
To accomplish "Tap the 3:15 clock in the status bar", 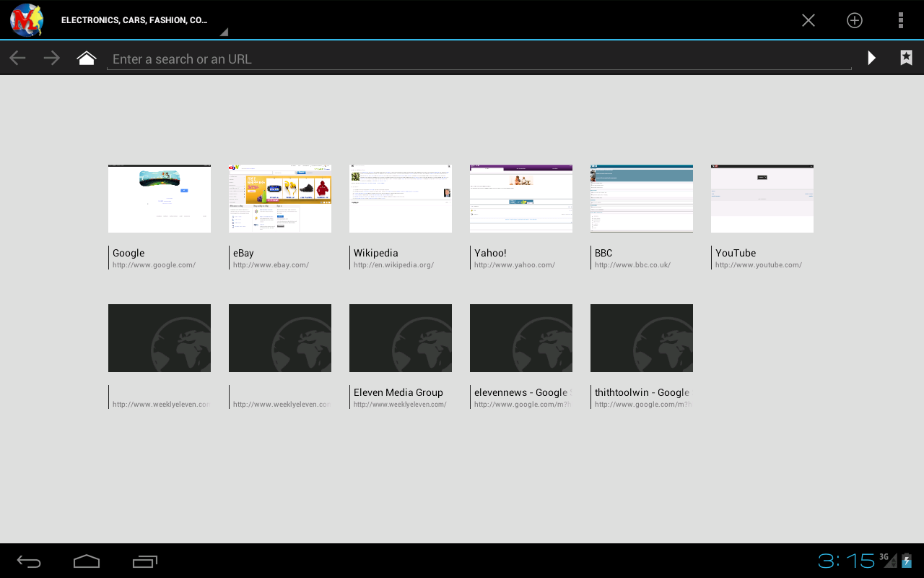I will point(846,561).
